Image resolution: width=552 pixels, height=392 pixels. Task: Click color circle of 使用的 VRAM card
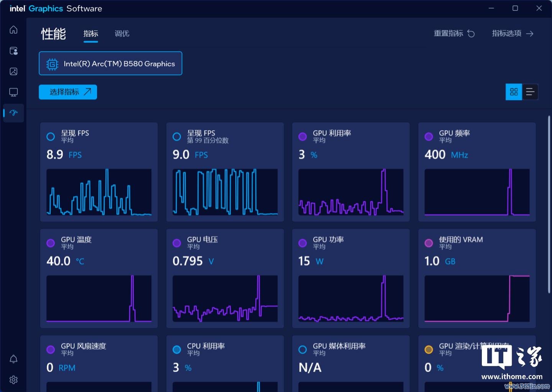tap(429, 243)
